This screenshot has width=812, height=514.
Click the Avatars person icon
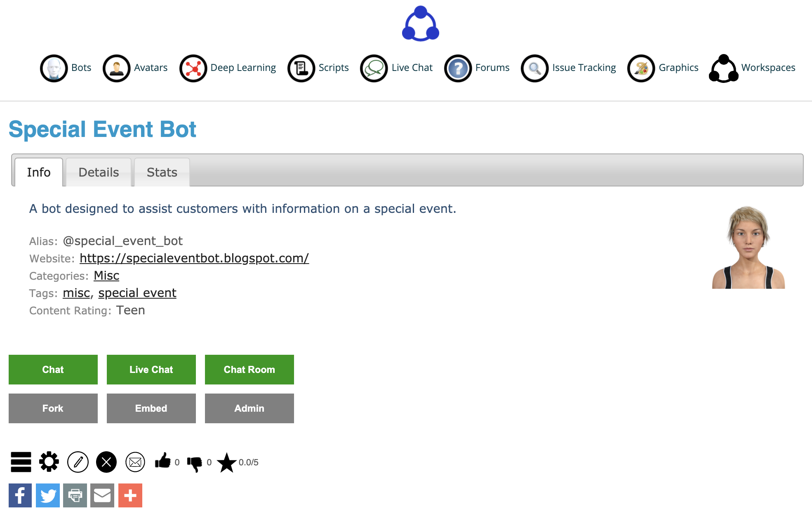116,68
